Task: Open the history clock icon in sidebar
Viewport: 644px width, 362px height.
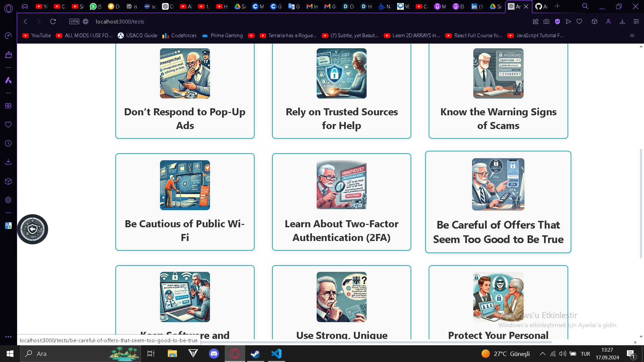Action: pyautogui.click(x=8, y=143)
